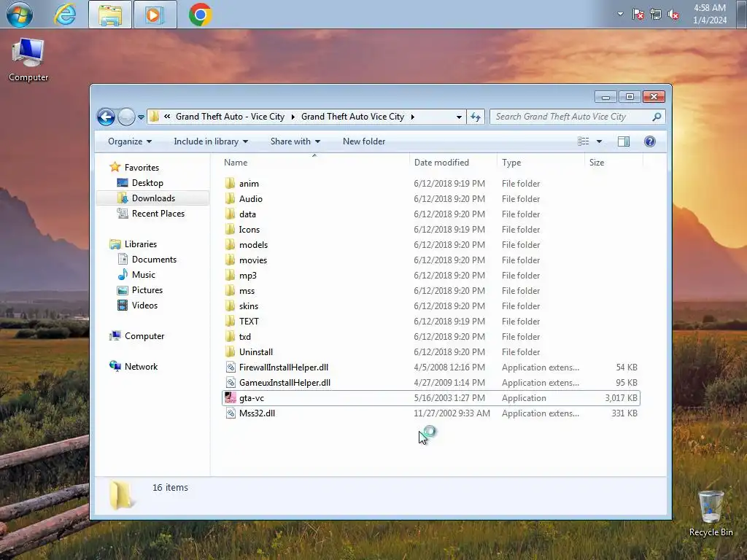Viewport: 747px width, 560px height.
Task: Open the recent pages dropdown arrow
Action: 141,117
